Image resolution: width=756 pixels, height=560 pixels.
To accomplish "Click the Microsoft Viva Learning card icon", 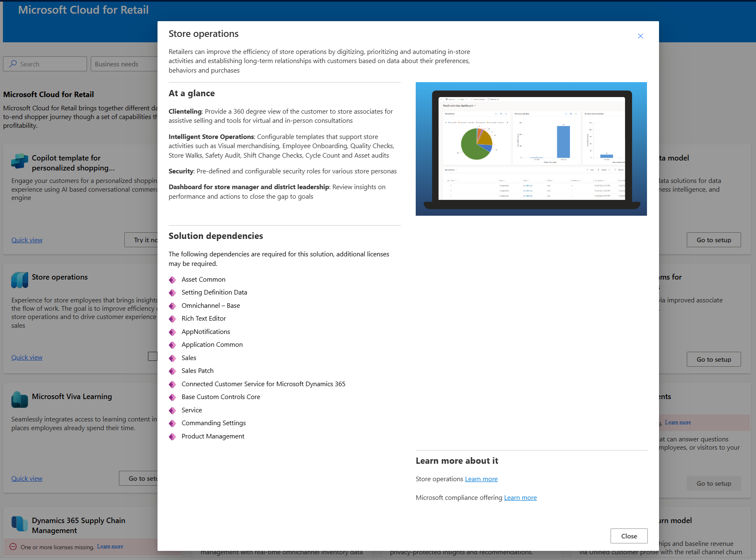I will point(19,399).
